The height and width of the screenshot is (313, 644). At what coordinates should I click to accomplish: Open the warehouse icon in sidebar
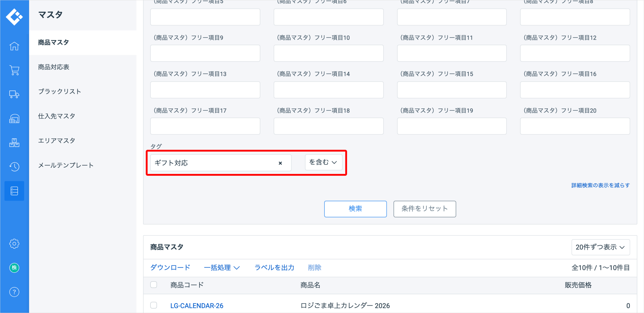14,119
